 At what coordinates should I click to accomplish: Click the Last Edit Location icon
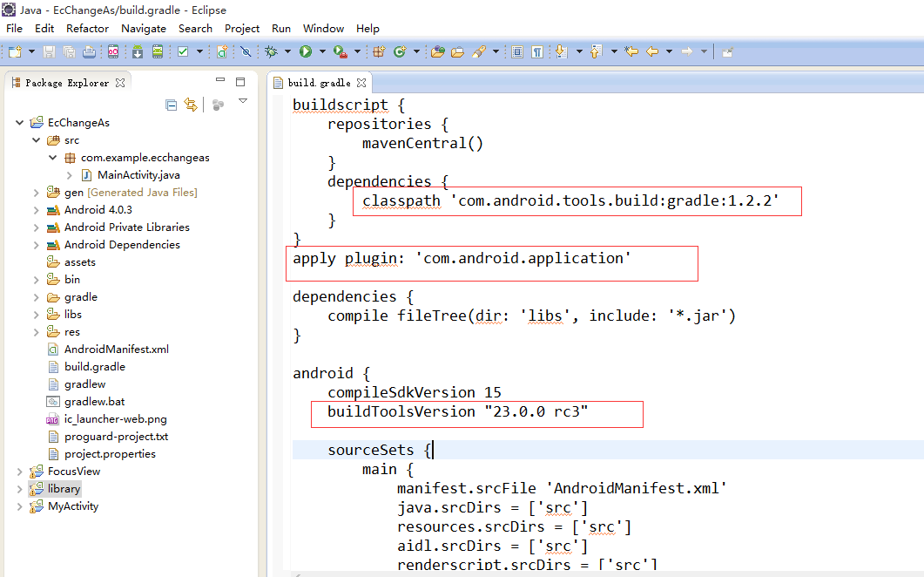pos(631,52)
